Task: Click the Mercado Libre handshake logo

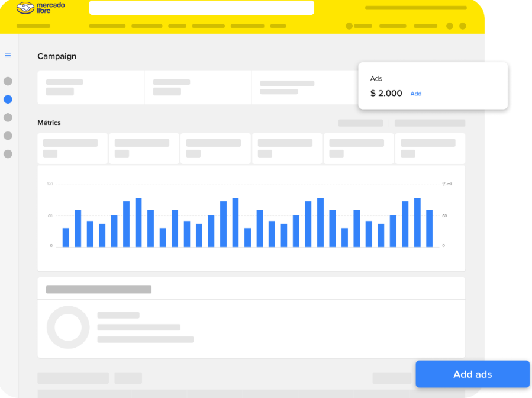Action: point(25,8)
